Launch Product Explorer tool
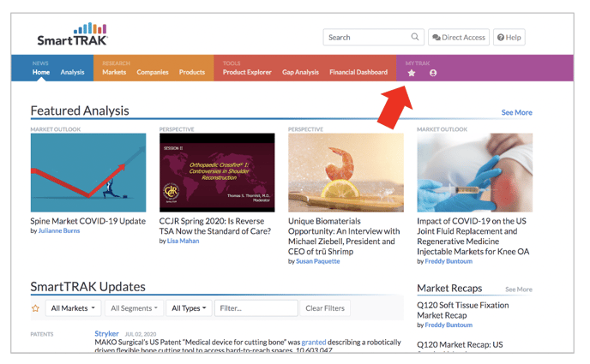The image size is (590, 364). tap(247, 72)
